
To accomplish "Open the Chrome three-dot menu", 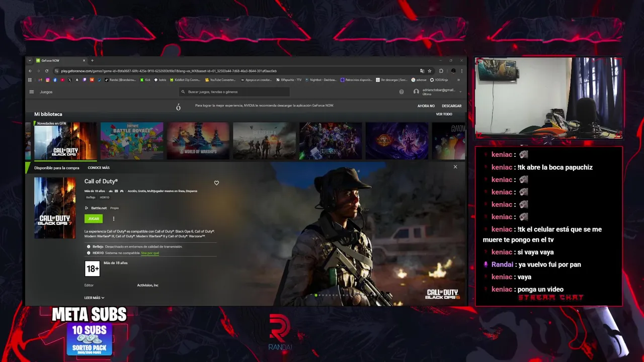I will pos(462,71).
